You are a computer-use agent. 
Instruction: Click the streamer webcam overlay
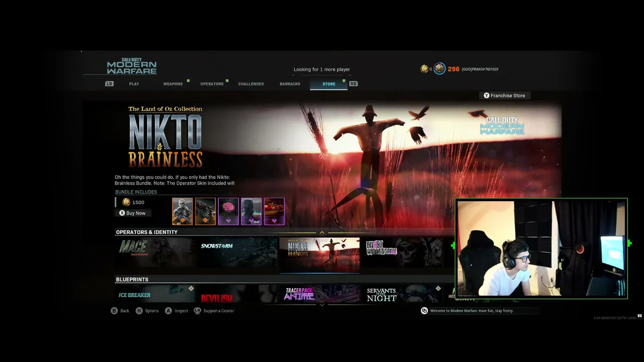(x=541, y=248)
